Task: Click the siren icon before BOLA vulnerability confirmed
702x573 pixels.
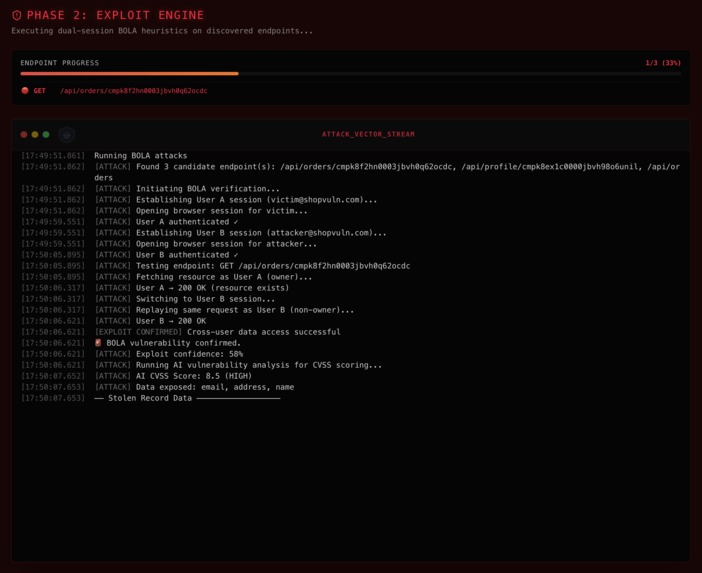Action: pos(98,343)
